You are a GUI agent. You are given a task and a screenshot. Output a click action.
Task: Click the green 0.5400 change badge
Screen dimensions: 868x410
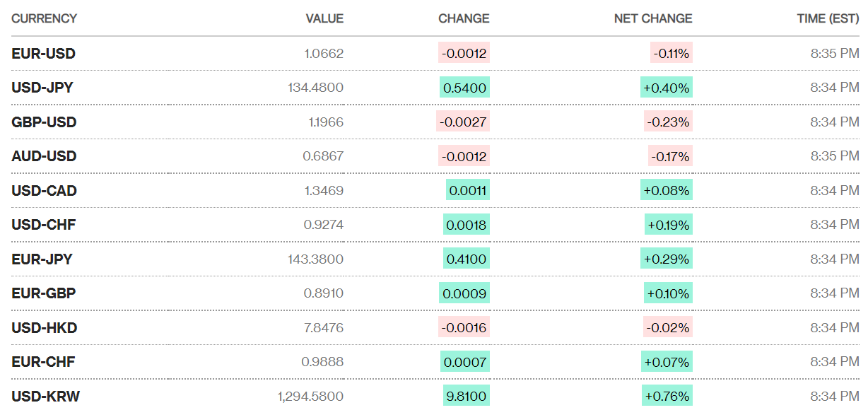point(464,88)
